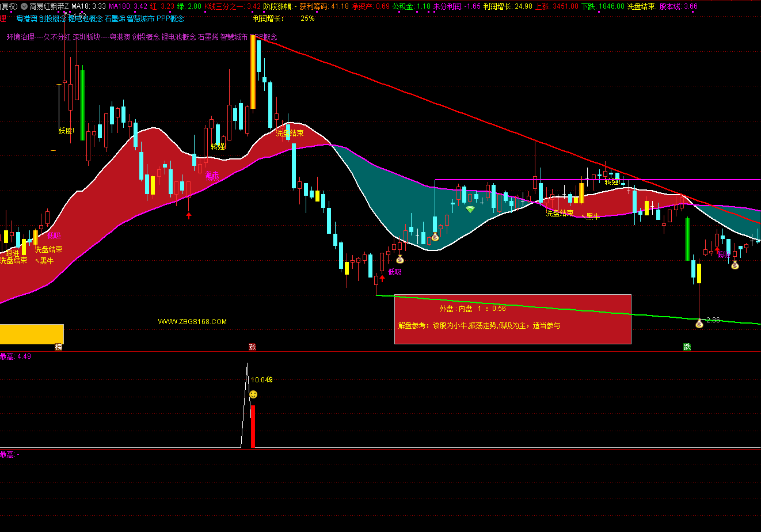Click the money bag icon at the 2.86 low
Screen dimensions: 761x532
point(699,324)
